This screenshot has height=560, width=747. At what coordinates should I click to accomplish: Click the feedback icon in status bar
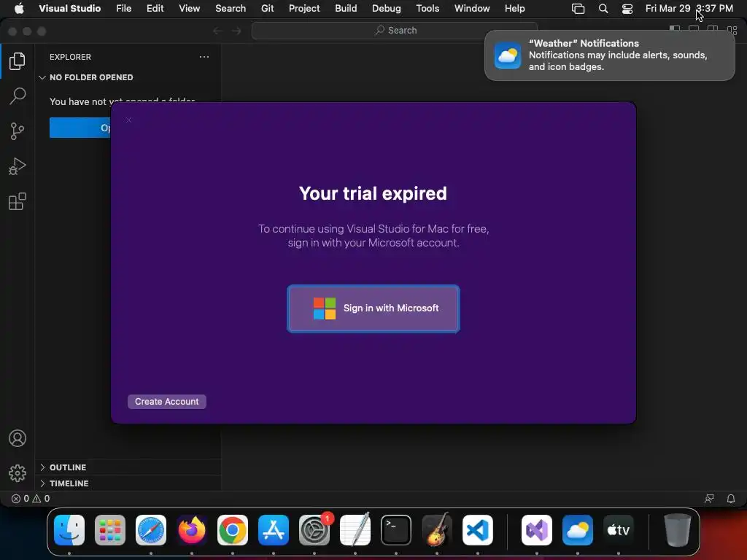pos(709,499)
